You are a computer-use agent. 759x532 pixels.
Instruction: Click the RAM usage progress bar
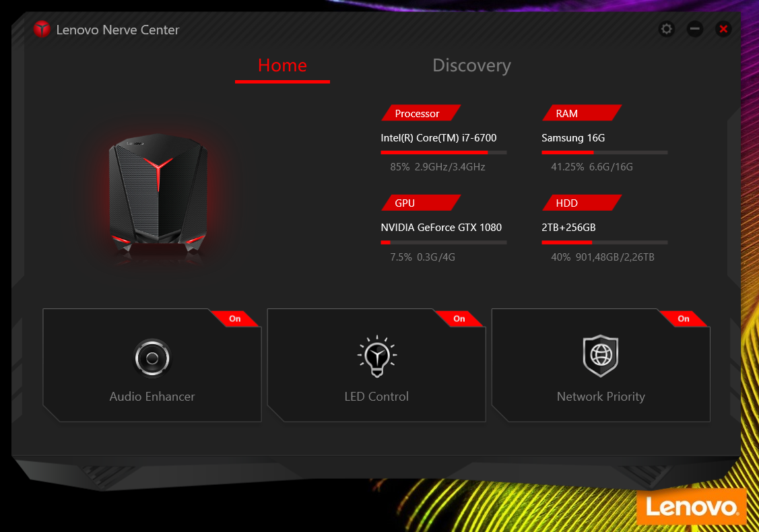[x=604, y=153]
